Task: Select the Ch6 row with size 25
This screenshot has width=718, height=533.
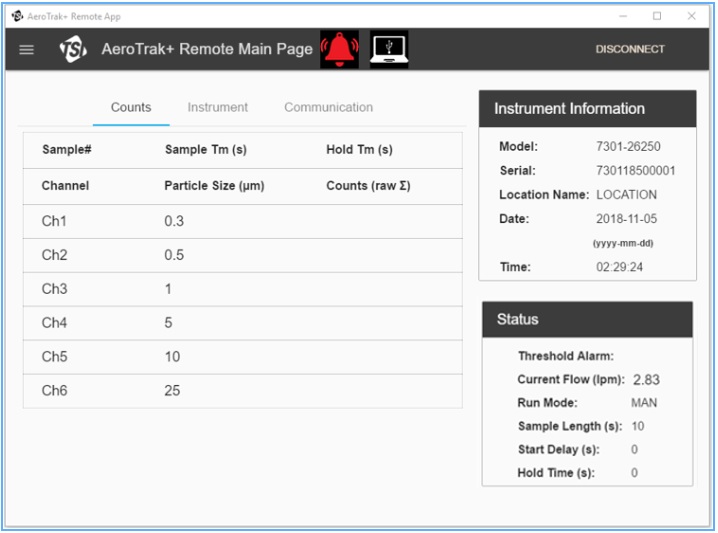Action: 242,391
